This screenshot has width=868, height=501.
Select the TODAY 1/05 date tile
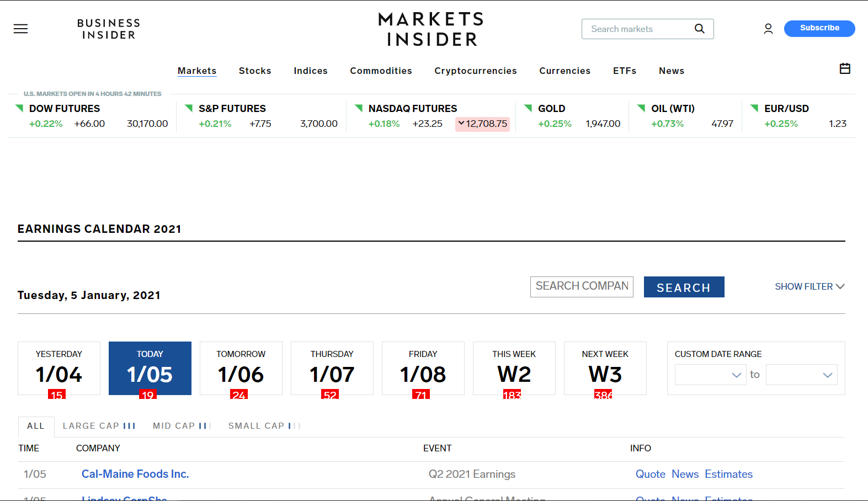pyautogui.click(x=150, y=368)
